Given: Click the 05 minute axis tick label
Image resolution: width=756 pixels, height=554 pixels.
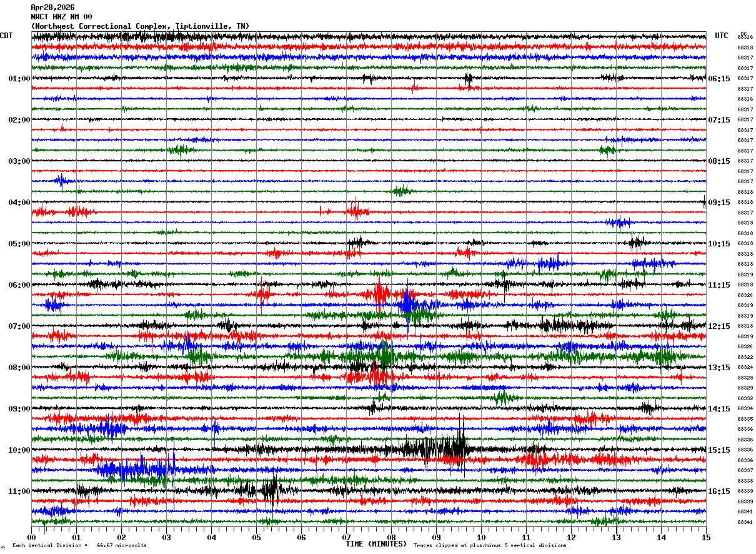Looking at the screenshot, I should [256, 537].
